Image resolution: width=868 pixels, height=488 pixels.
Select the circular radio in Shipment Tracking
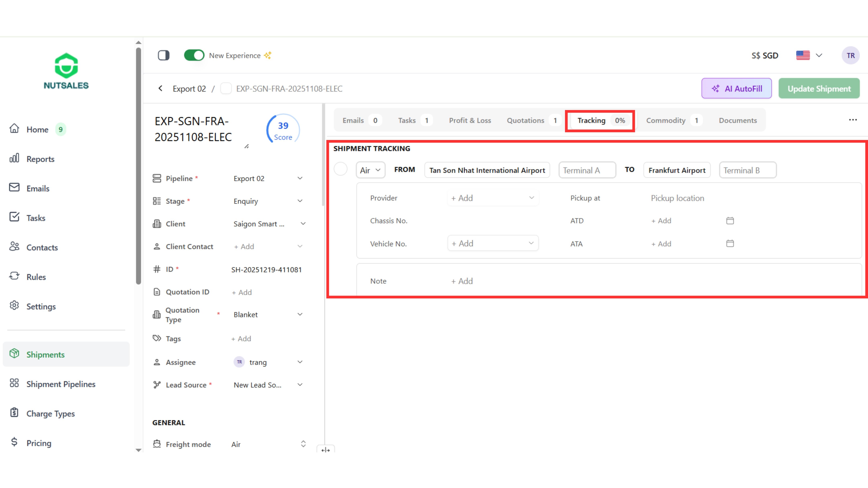(x=340, y=169)
